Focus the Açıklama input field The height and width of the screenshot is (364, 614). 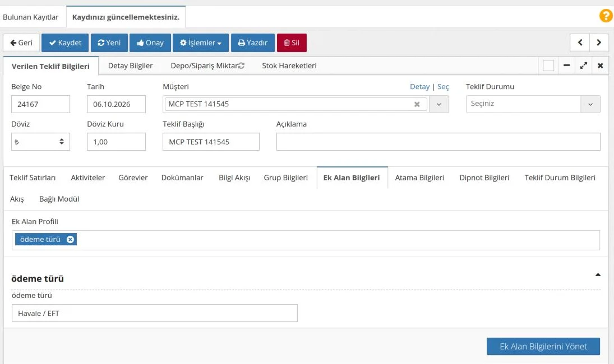click(438, 142)
